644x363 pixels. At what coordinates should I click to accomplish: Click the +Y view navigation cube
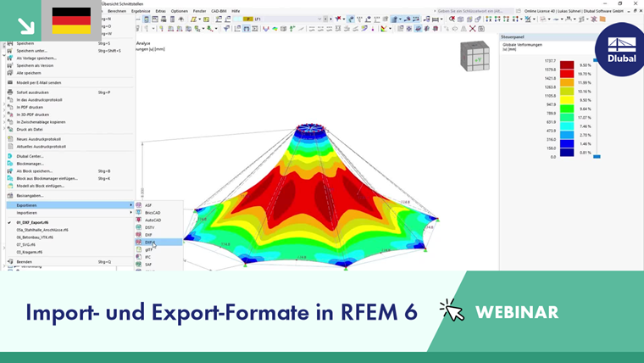coord(475,56)
